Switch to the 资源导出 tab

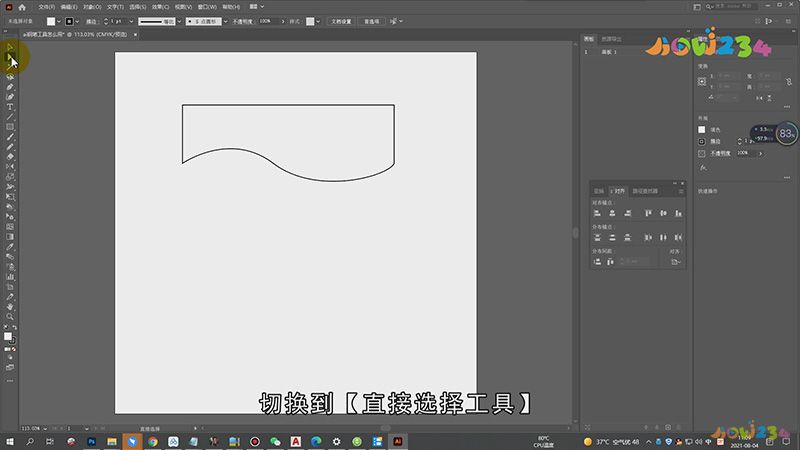[611, 39]
